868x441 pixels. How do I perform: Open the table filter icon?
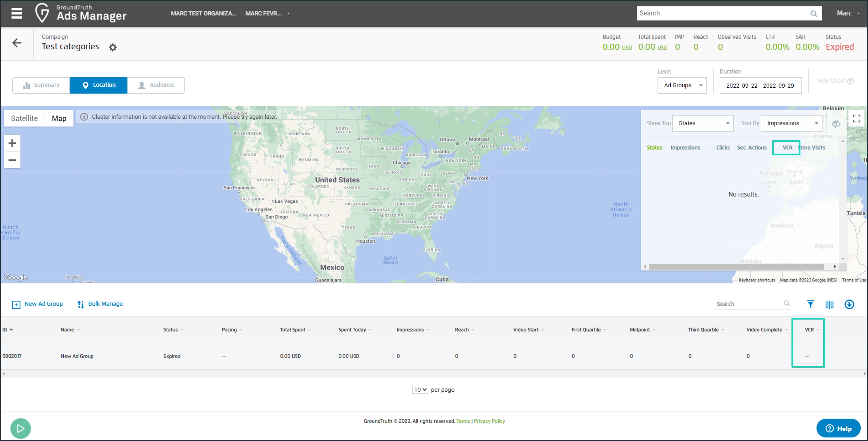click(810, 304)
